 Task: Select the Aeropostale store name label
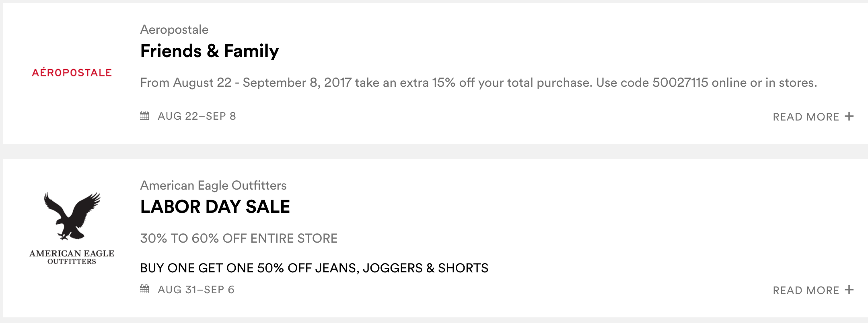click(174, 29)
